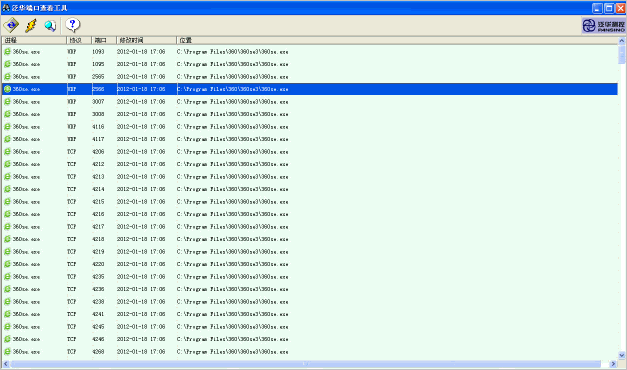627x370 pixels.
Task: Click 360se.exe icon in port 4214 row
Action: 7,189
